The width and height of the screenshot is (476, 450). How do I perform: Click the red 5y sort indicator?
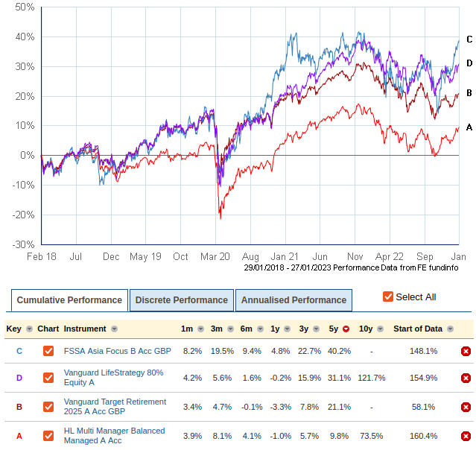pos(346,329)
